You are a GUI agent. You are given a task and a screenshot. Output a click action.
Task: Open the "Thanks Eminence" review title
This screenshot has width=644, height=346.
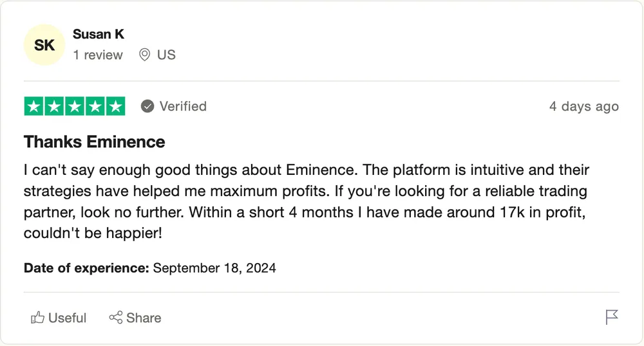(95, 141)
